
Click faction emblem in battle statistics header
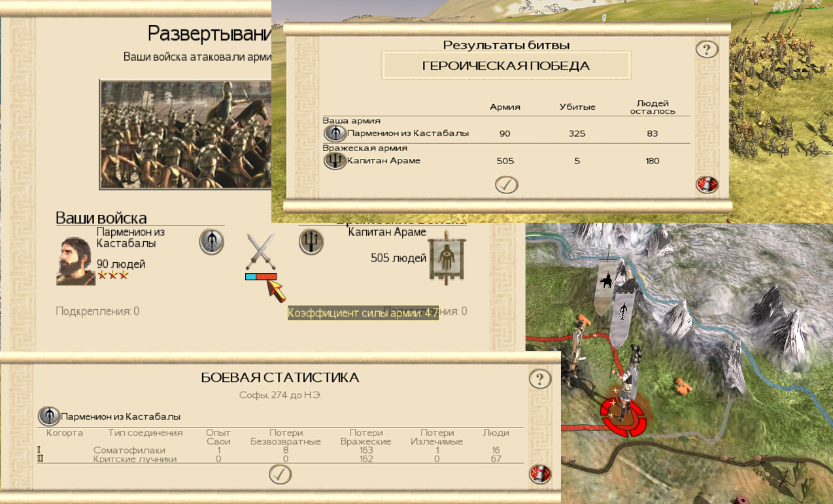coord(49,416)
